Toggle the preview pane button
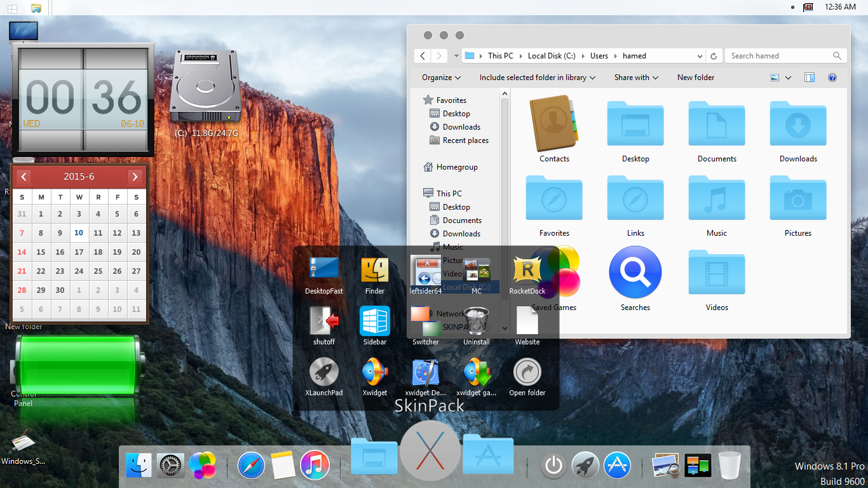 (x=809, y=78)
